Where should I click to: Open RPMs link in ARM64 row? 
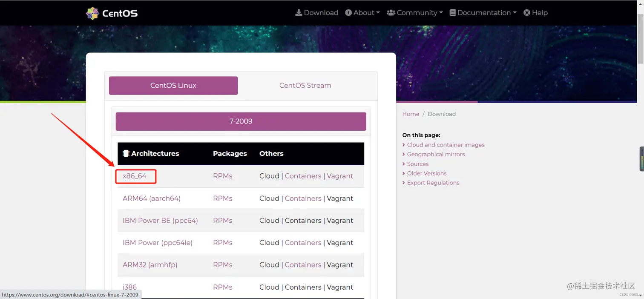point(223,198)
